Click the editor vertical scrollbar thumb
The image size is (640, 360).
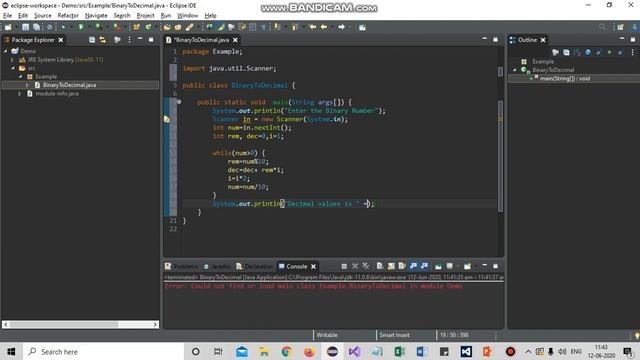point(500,156)
